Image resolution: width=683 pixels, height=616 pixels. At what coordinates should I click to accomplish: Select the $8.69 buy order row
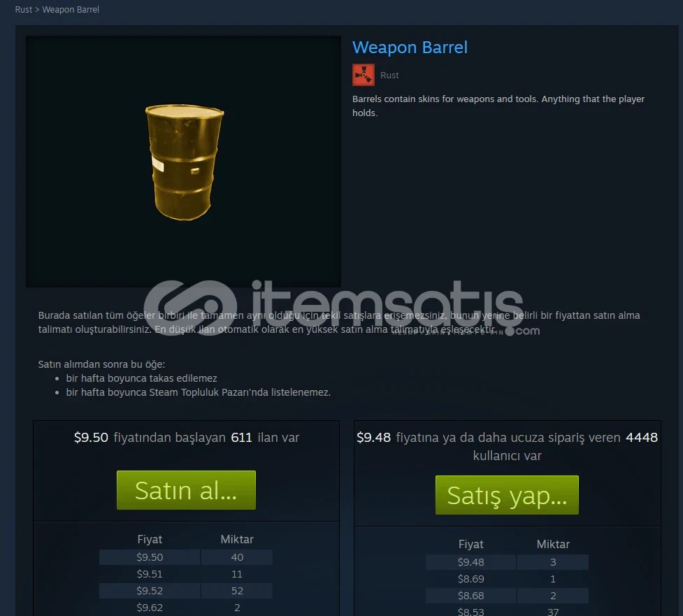tap(507, 579)
